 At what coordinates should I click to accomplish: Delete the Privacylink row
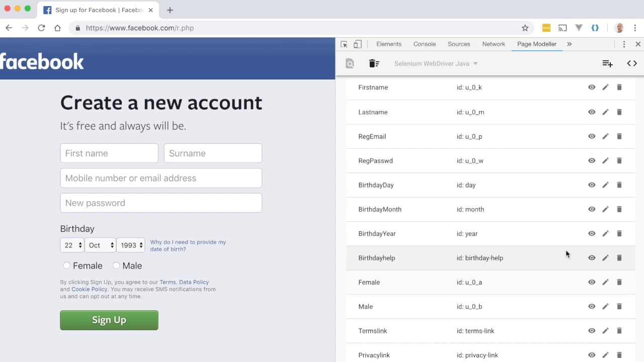pyautogui.click(x=619, y=355)
